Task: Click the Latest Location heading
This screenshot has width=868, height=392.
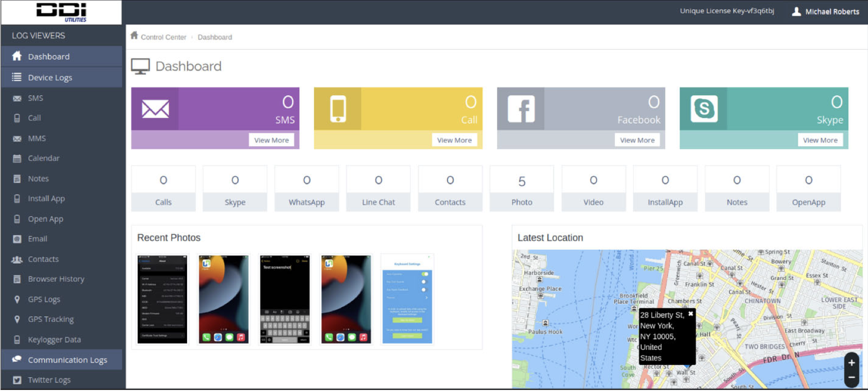Action: coord(550,238)
